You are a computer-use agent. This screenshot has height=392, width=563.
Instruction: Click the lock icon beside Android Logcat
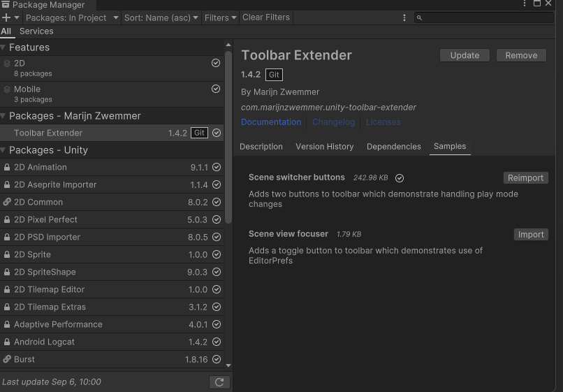[x=7, y=342]
